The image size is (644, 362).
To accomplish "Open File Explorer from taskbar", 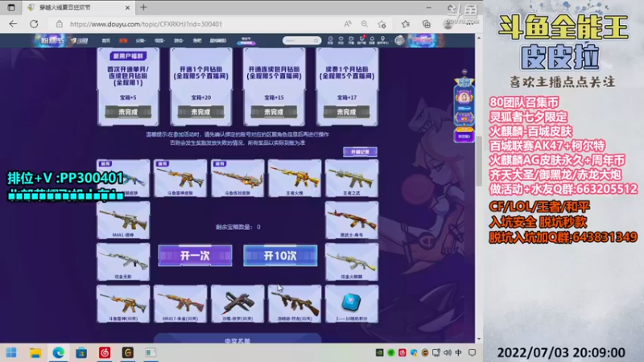I will click(x=35, y=352).
